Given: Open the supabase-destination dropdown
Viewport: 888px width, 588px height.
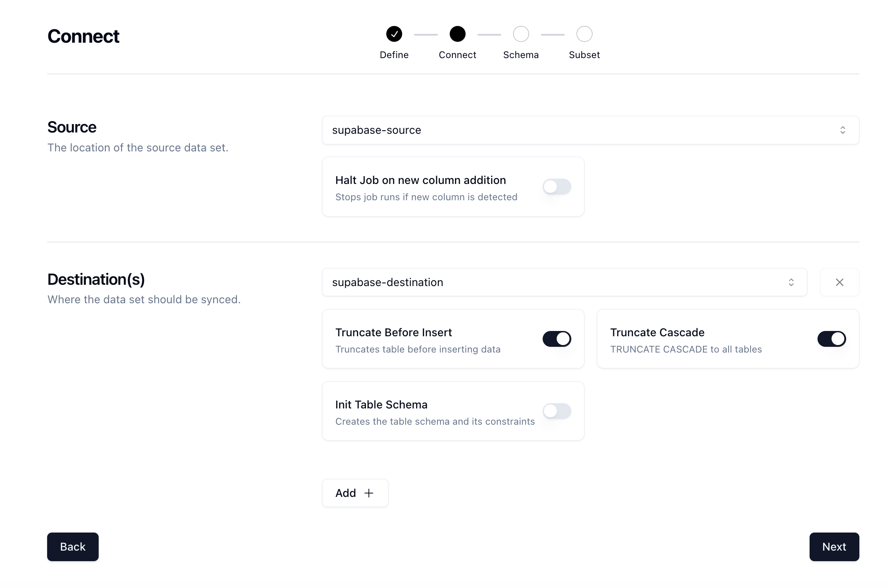Looking at the screenshot, I should pyautogui.click(x=564, y=282).
